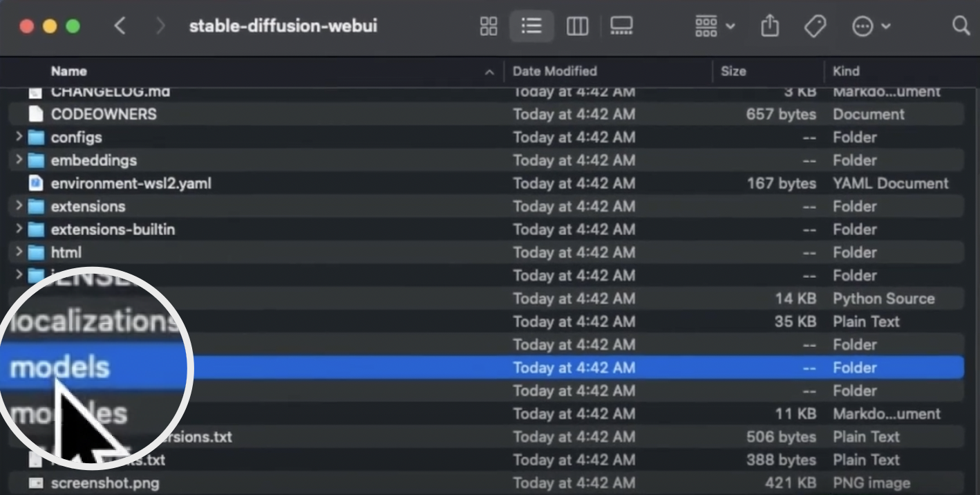Select the environment-wsl2.yaml file

click(x=131, y=183)
